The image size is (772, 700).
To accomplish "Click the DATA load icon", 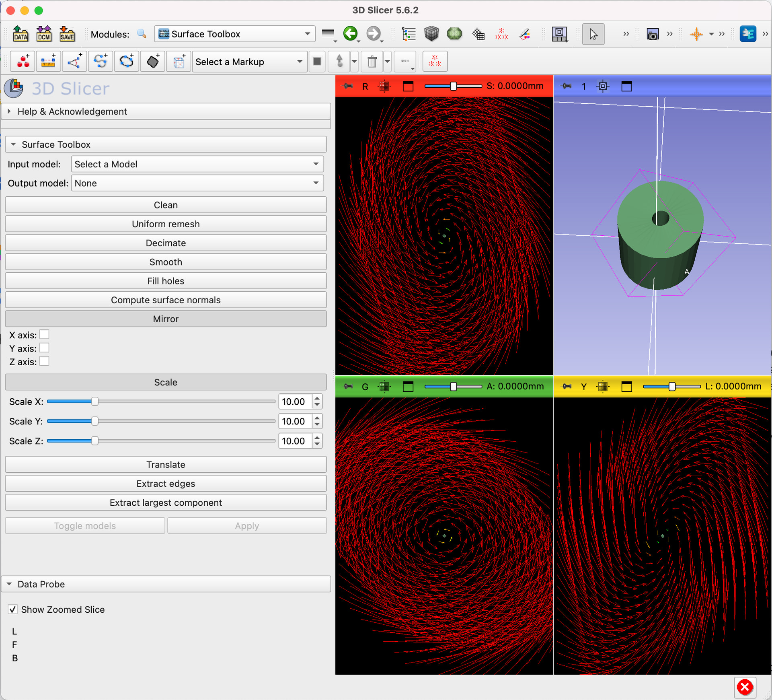I will click(21, 34).
